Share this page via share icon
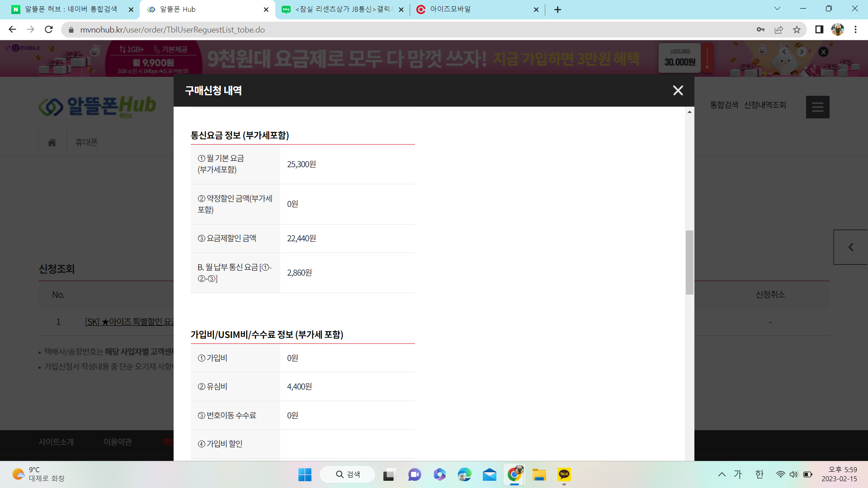 778,29
